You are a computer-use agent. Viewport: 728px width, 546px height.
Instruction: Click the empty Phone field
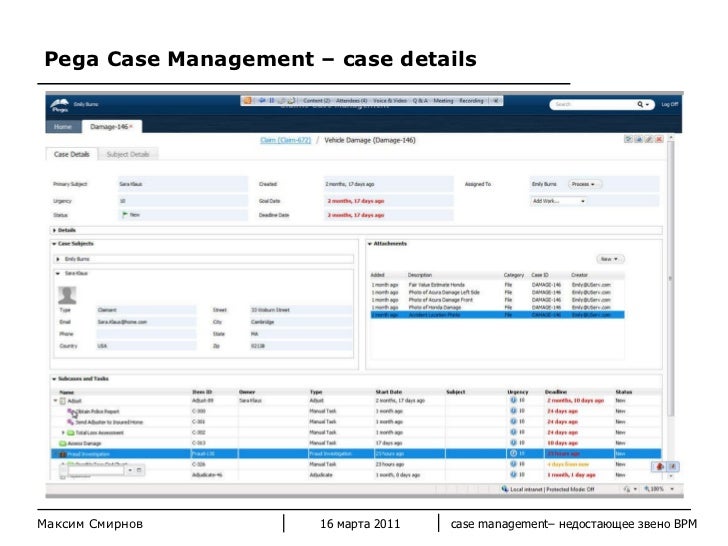pos(146,334)
